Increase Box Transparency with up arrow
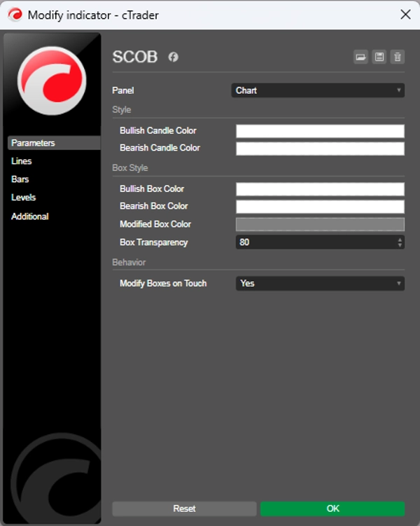 point(400,240)
